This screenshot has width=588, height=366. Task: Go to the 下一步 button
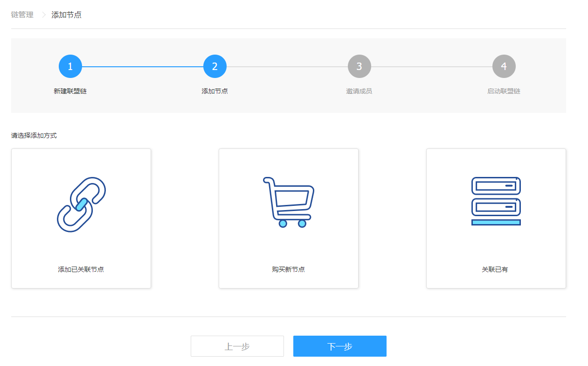point(339,346)
